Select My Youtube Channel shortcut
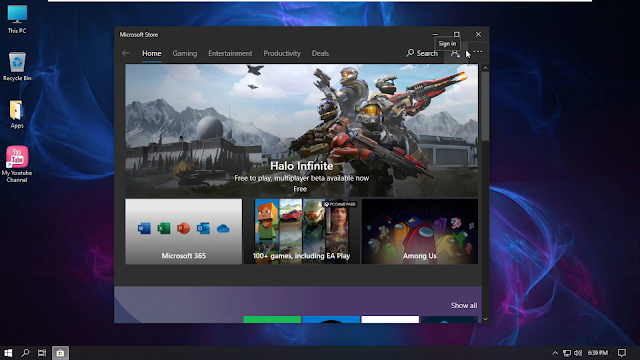Screen dimensions: 640x360 (x=17, y=164)
